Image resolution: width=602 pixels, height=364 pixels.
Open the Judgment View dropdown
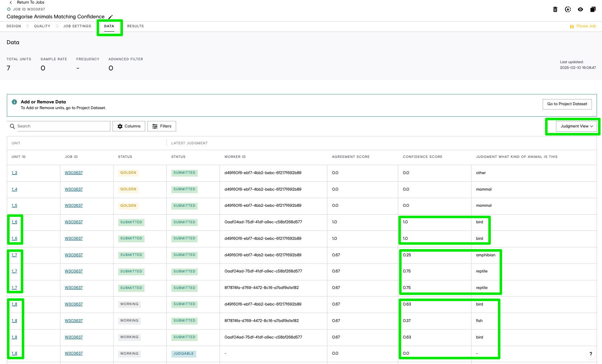pos(576,126)
